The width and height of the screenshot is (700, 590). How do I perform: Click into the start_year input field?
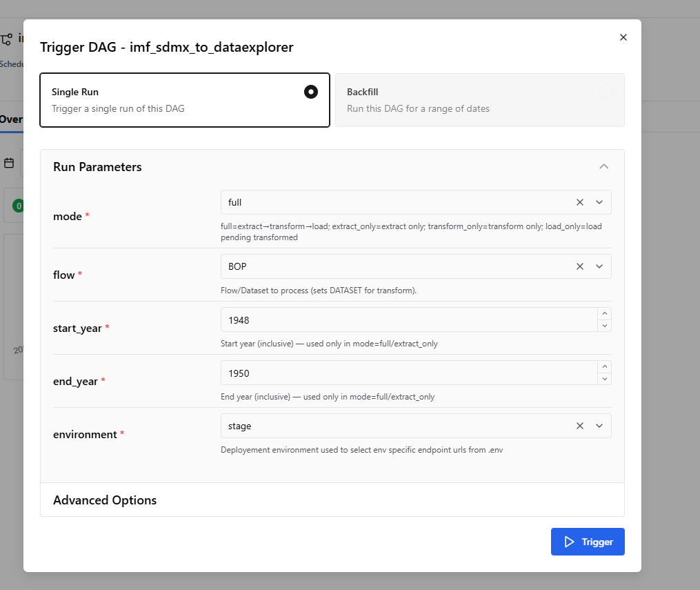pyautogui.click(x=407, y=319)
